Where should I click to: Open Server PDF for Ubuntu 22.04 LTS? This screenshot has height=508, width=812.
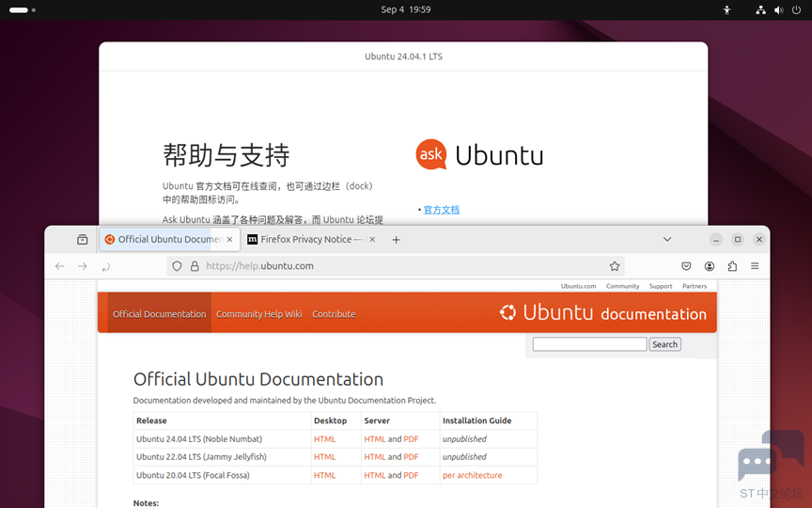click(x=411, y=457)
